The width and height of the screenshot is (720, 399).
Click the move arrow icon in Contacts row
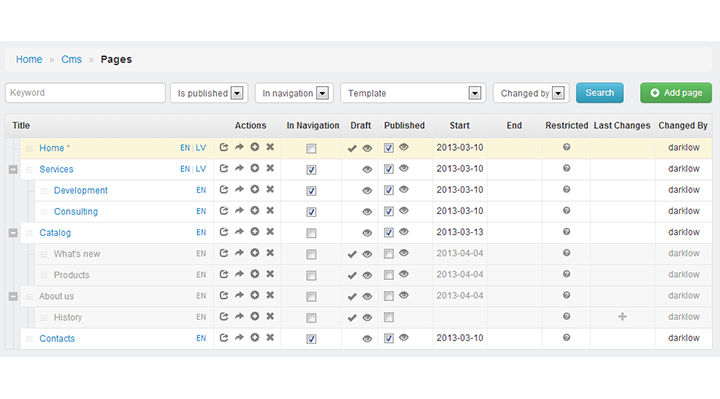click(239, 337)
